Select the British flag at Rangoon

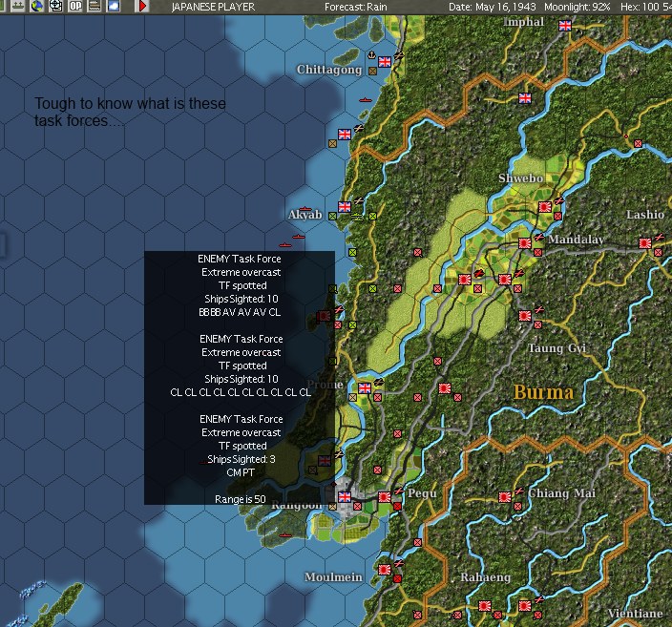click(345, 496)
